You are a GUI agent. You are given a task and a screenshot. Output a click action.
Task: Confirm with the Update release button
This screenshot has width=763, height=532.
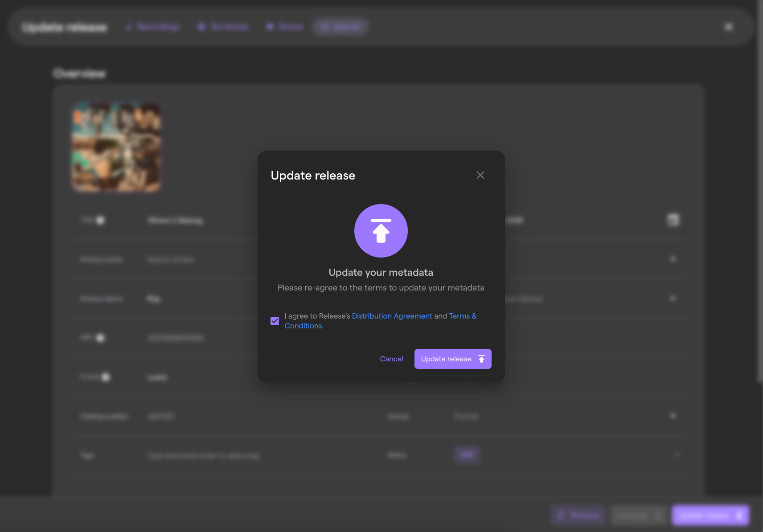click(x=453, y=359)
